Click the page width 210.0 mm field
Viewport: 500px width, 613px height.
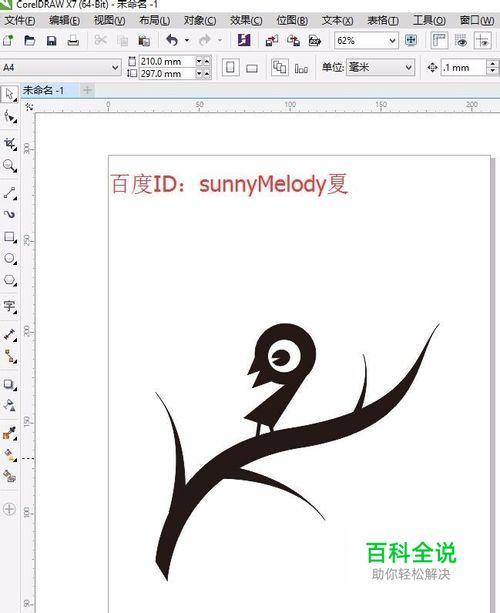pyautogui.click(x=167, y=61)
